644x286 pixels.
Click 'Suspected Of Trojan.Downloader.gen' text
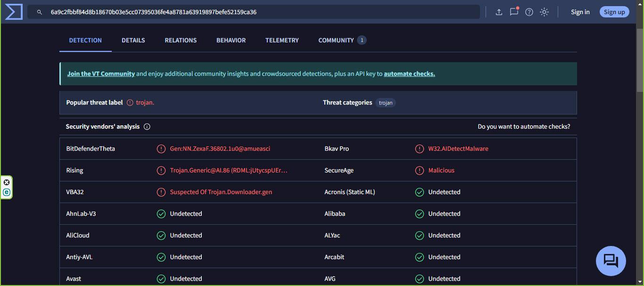click(x=221, y=192)
